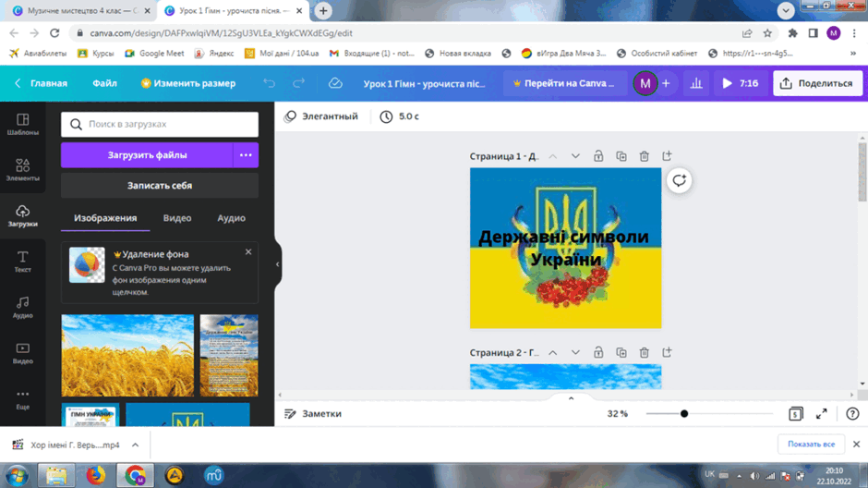
Task: Toggle lock on Страница 2
Action: click(598, 352)
